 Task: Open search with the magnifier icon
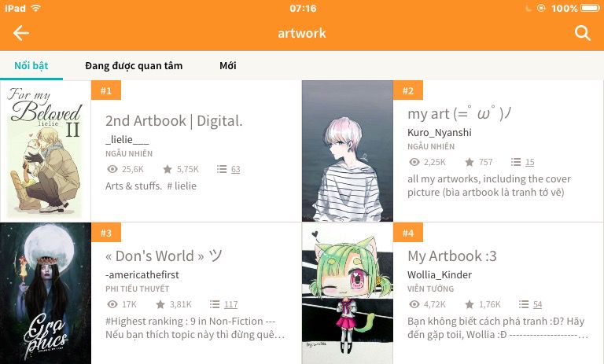pyautogui.click(x=583, y=33)
